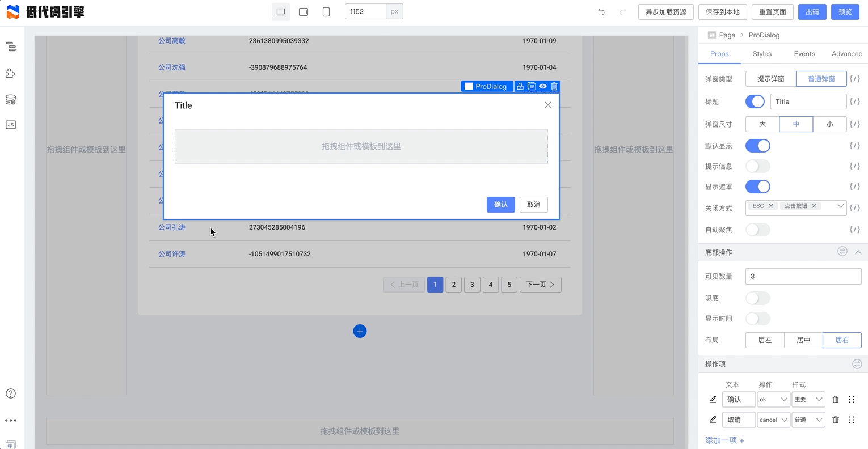Click the low-code engine logo
Viewport: 868px width, 449px height.
45,12
